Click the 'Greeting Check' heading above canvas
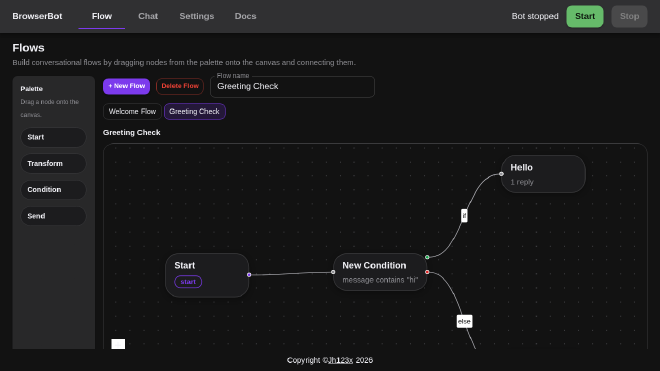 coord(132,132)
